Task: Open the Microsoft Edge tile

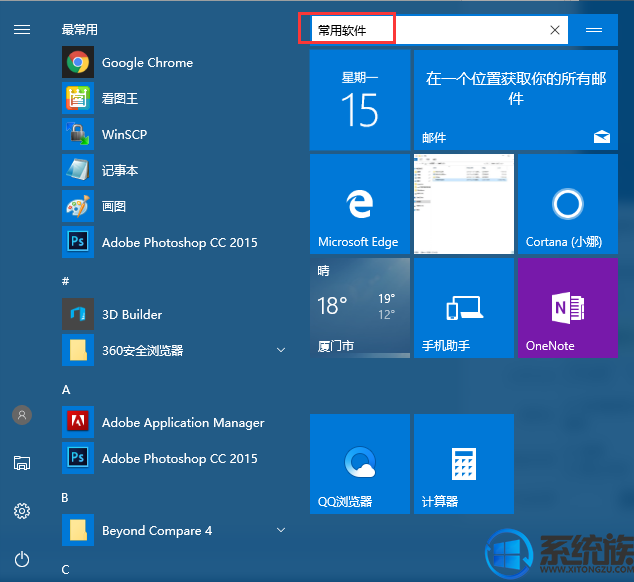Action: pos(360,204)
